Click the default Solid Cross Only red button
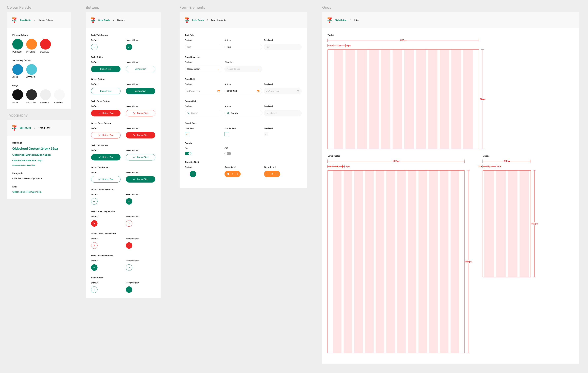 94,223
